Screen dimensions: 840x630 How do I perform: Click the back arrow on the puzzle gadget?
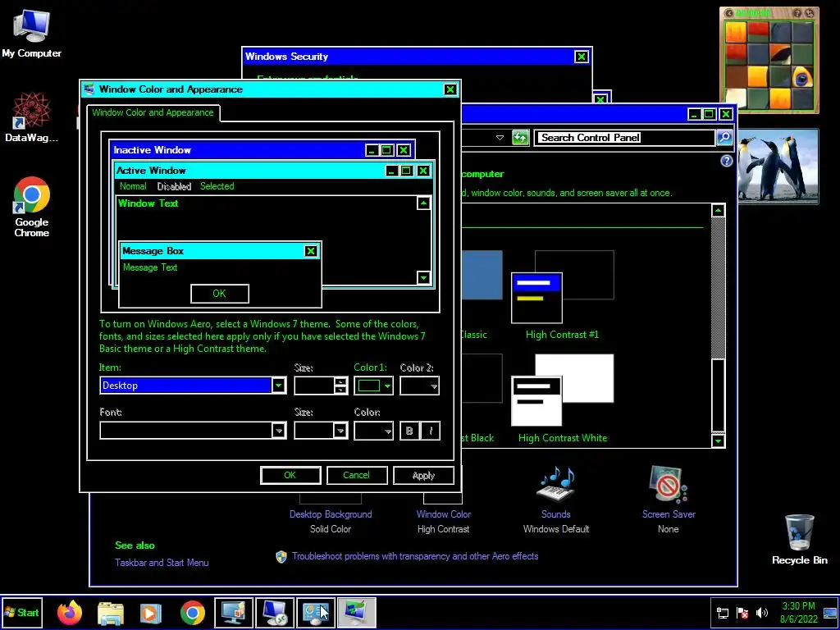(728, 13)
